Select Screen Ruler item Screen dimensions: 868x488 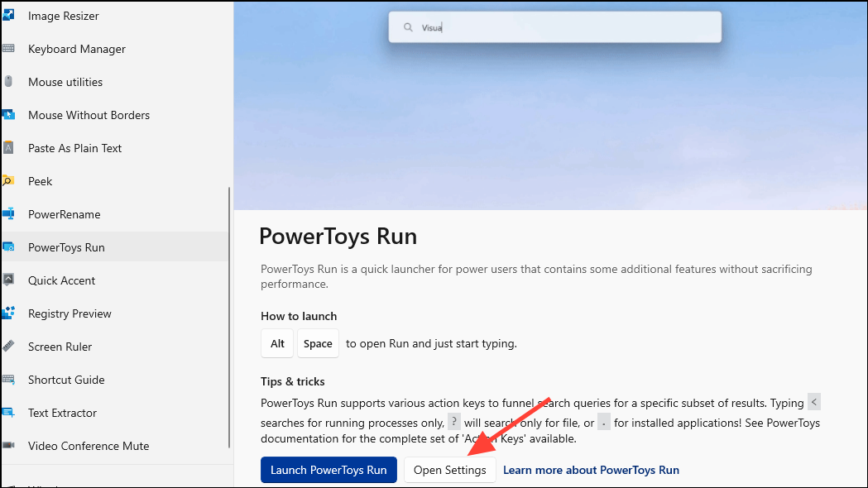pos(115,347)
